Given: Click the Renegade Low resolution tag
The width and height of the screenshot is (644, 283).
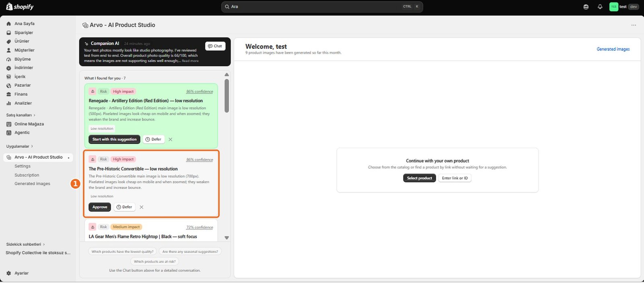Looking at the screenshot, I should tap(102, 129).
